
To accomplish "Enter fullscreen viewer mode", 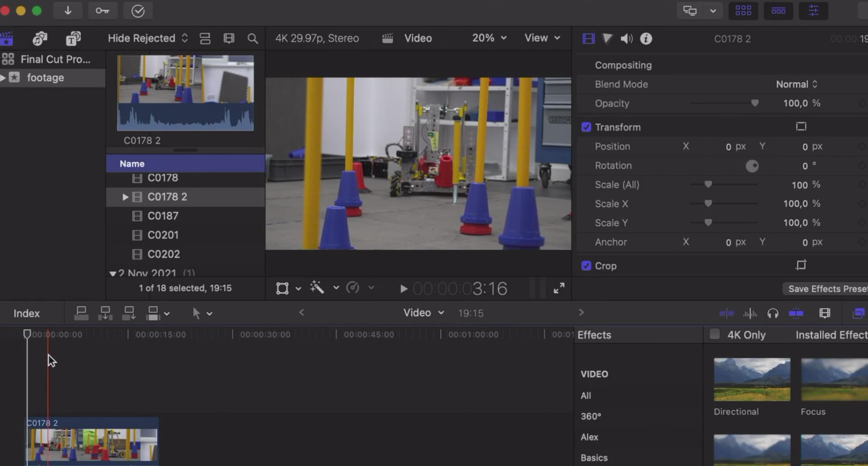I will point(558,288).
